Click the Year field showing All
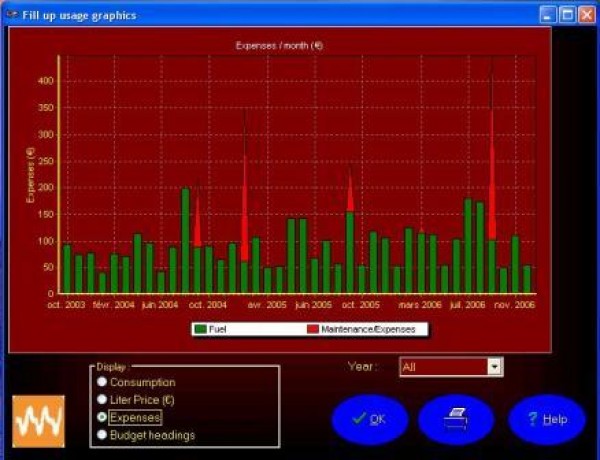Viewport: 600px width, 460px height. pos(442,367)
